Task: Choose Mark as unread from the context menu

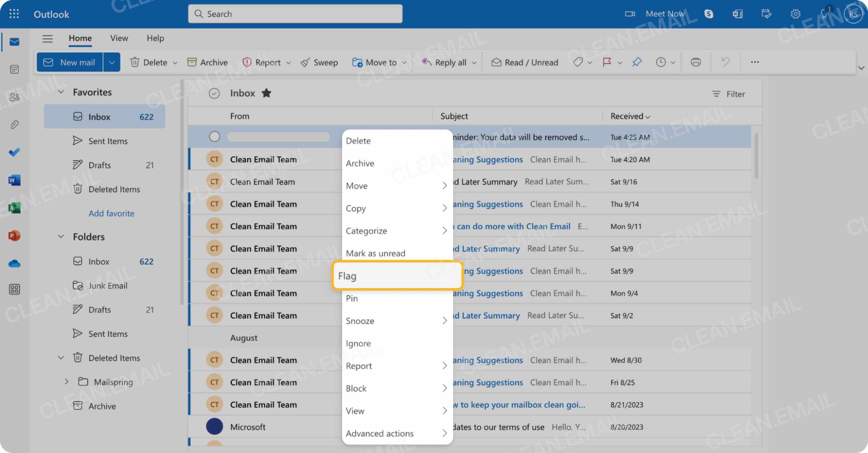Action: pyautogui.click(x=375, y=253)
